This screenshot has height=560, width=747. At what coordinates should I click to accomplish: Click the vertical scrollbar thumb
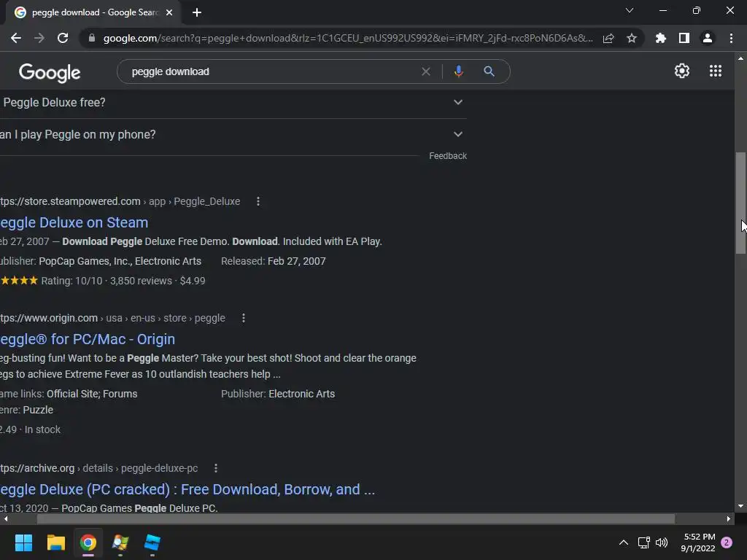740,203
